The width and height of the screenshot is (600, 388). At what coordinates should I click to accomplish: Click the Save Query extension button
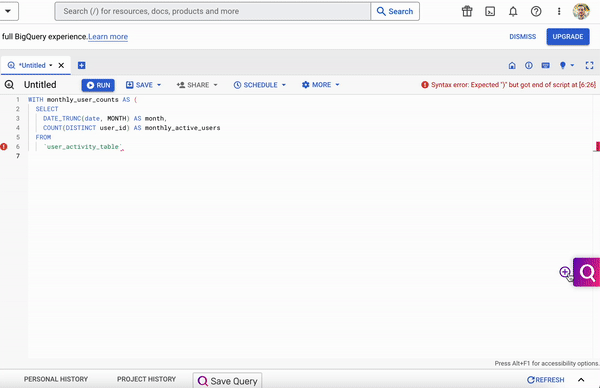(227, 381)
